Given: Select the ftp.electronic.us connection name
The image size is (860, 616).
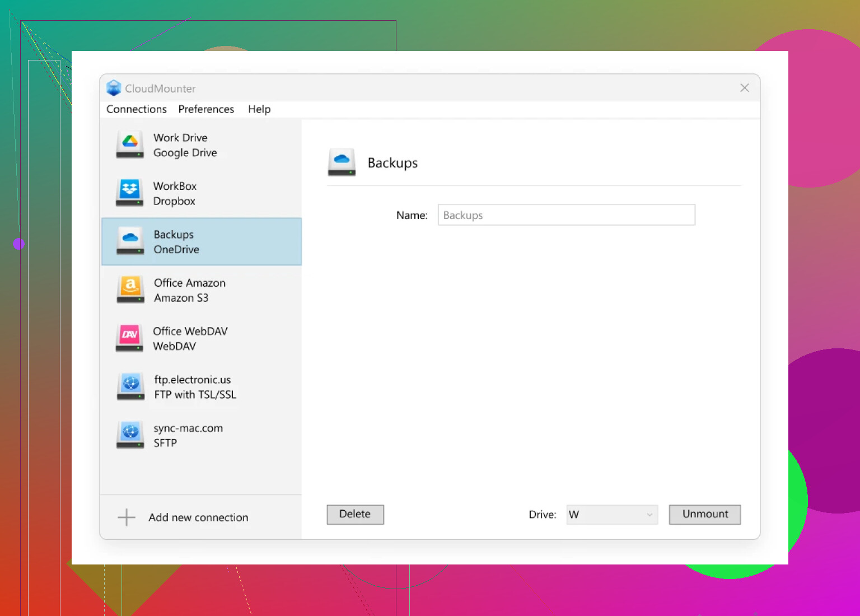Looking at the screenshot, I should 192,380.
